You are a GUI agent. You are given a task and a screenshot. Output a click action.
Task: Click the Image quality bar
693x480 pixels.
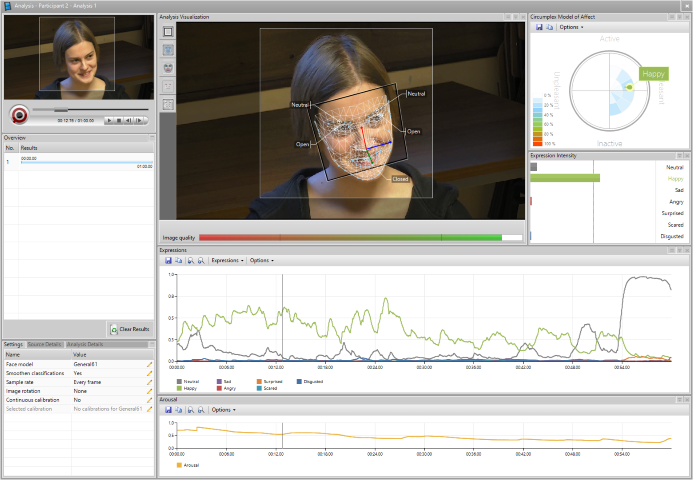click(361, 238)
